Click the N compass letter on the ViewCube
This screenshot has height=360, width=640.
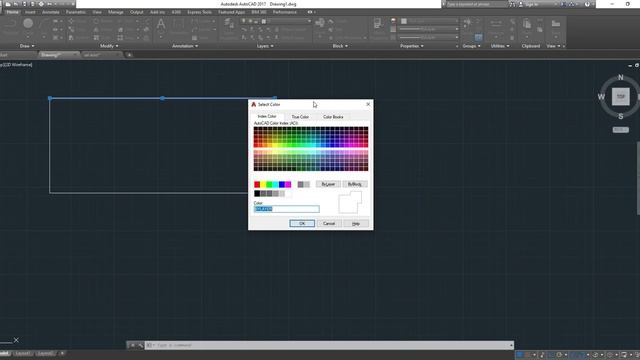point(620,77)
